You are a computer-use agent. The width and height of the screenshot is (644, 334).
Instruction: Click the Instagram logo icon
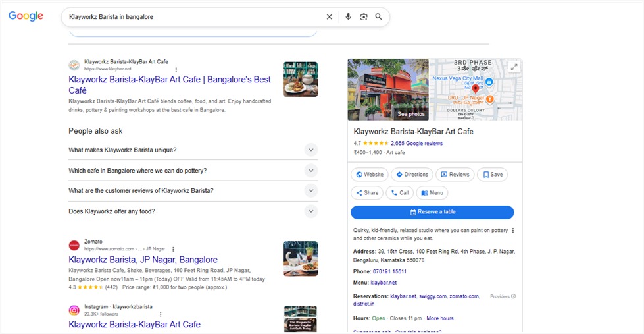point(74,310)
